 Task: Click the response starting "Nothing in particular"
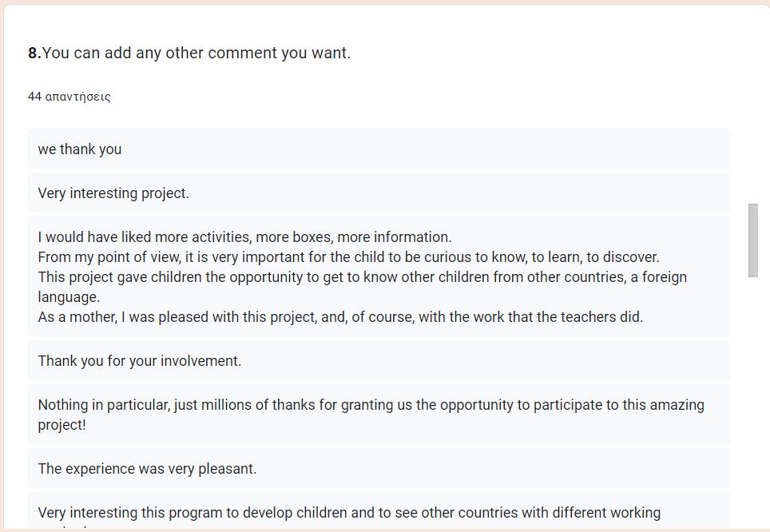click(x=371, y=405)
